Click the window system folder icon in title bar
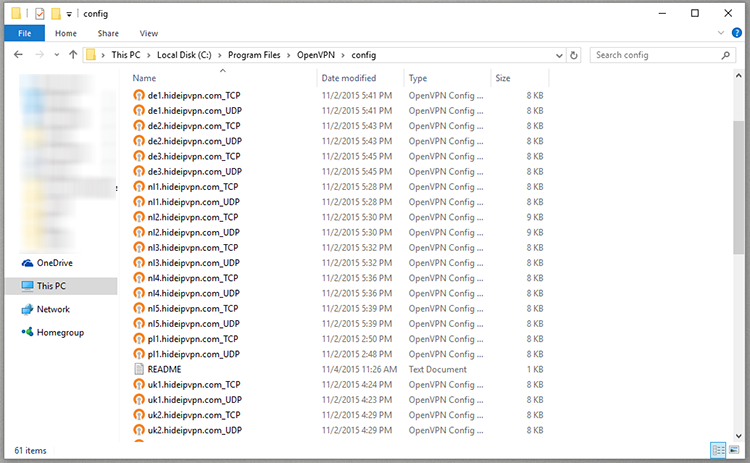 coord(16,13)
